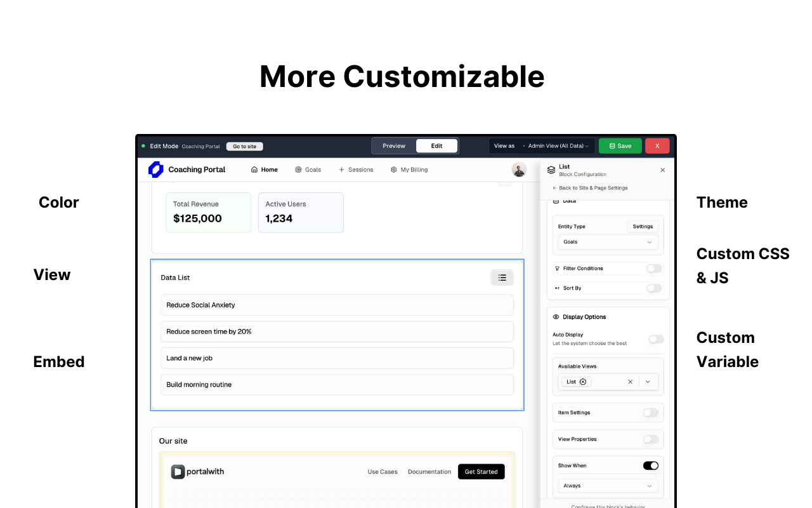Select the Total Revenue stat card

coord(209,213)
